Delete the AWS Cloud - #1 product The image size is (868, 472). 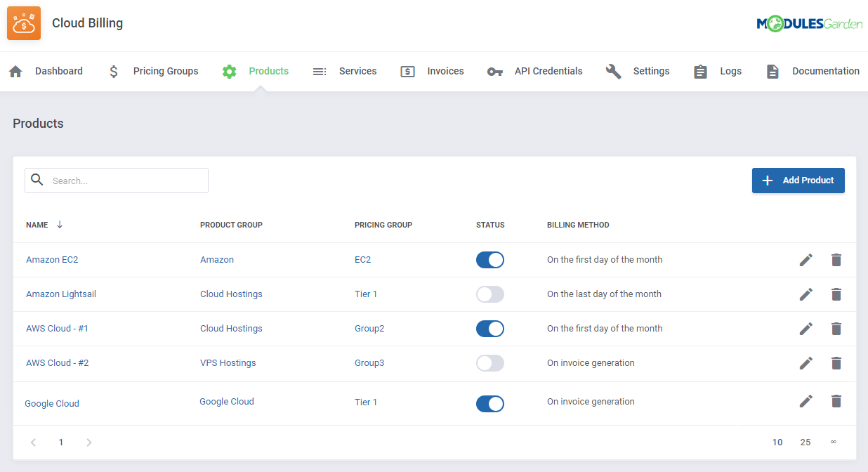pos(836,329)
